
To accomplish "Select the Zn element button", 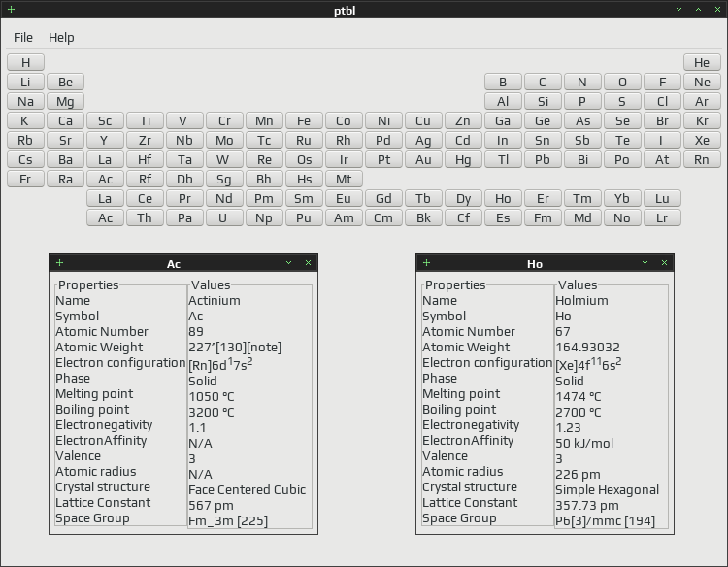I will coord(463,120).
